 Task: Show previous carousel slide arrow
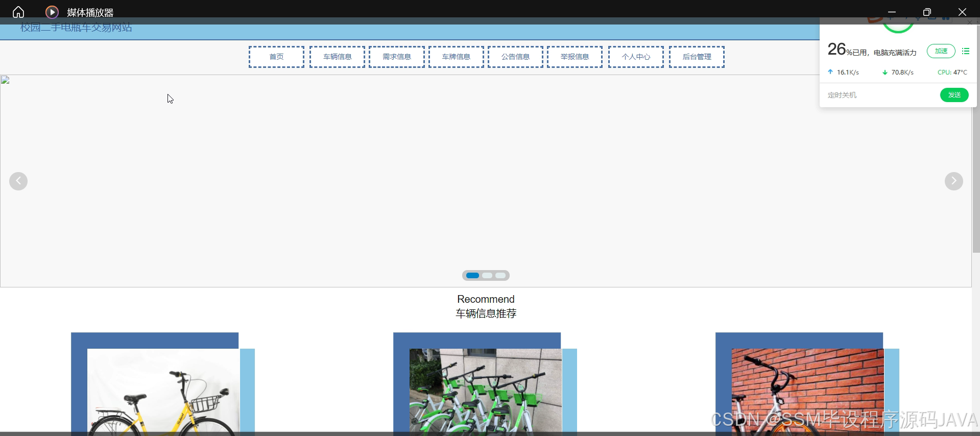point(18,181)
